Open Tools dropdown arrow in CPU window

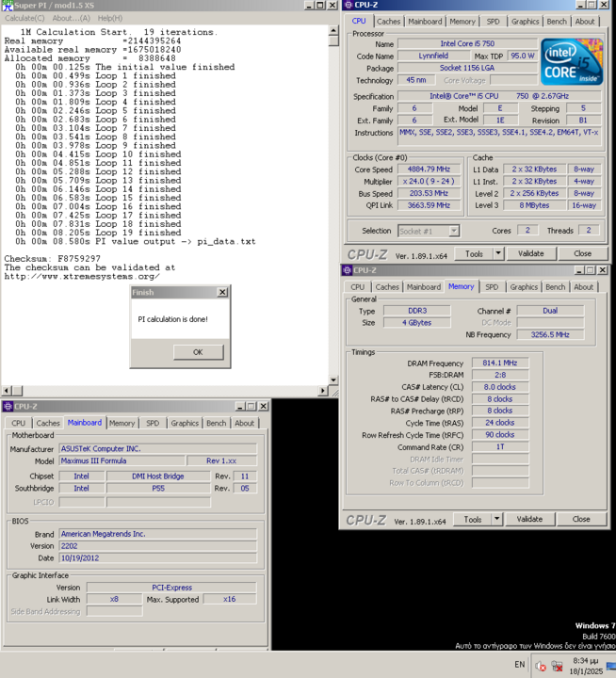(498, 254)
